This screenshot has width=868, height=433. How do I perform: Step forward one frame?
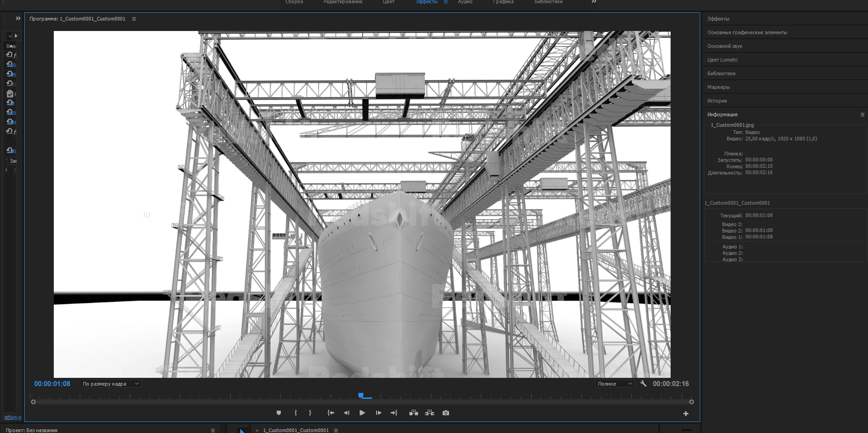tap(378, 413)
